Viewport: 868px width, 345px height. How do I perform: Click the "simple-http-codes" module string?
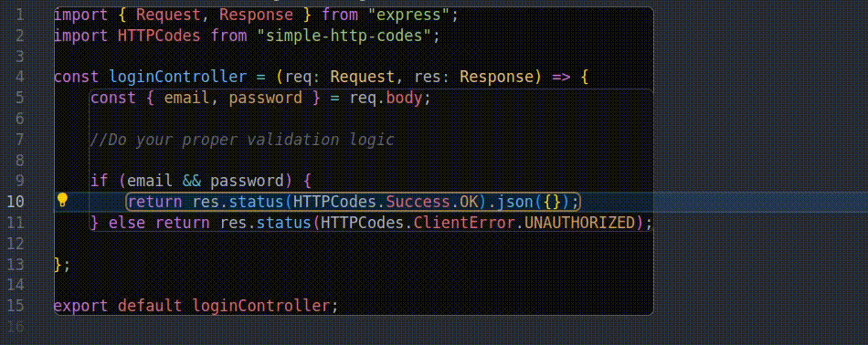(x=344, y=36)
